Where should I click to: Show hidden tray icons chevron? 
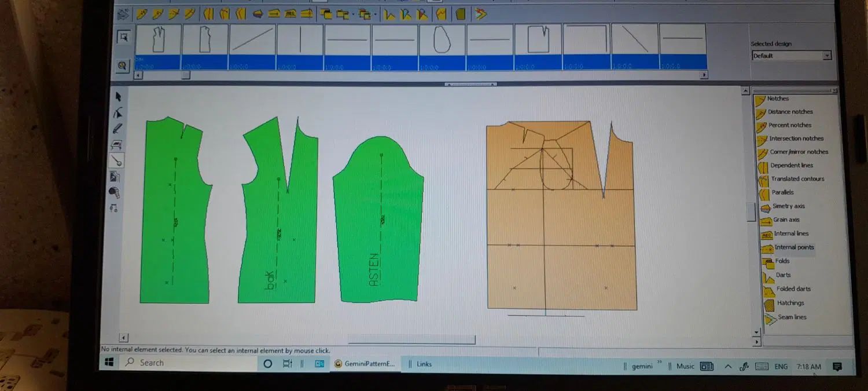coord(728,367)
